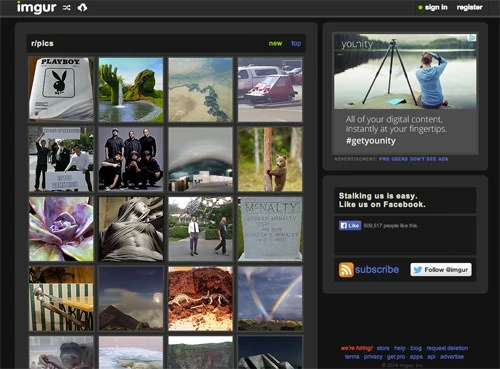Open the storm cloud over buildings thumbnail

(x=200, y=159)
